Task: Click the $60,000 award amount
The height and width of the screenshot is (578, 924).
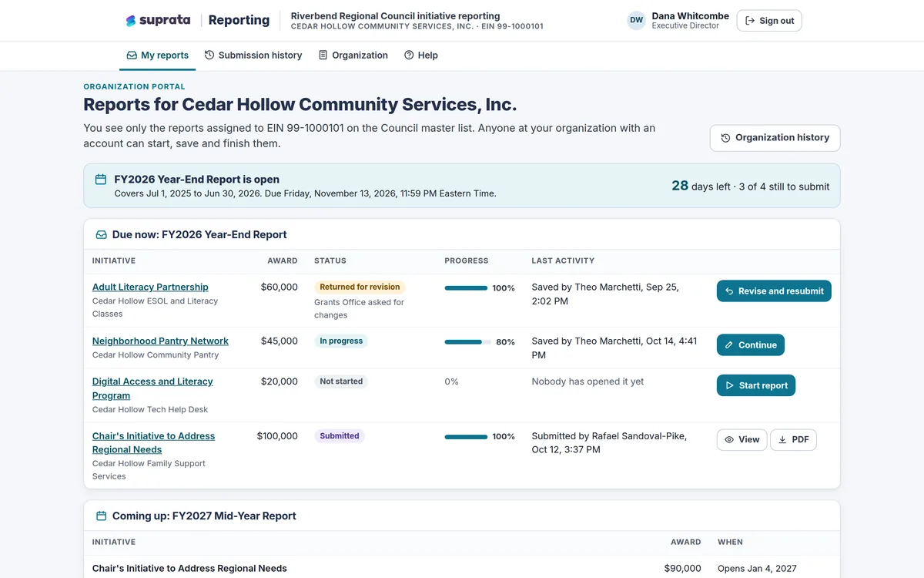Action: 280,287
